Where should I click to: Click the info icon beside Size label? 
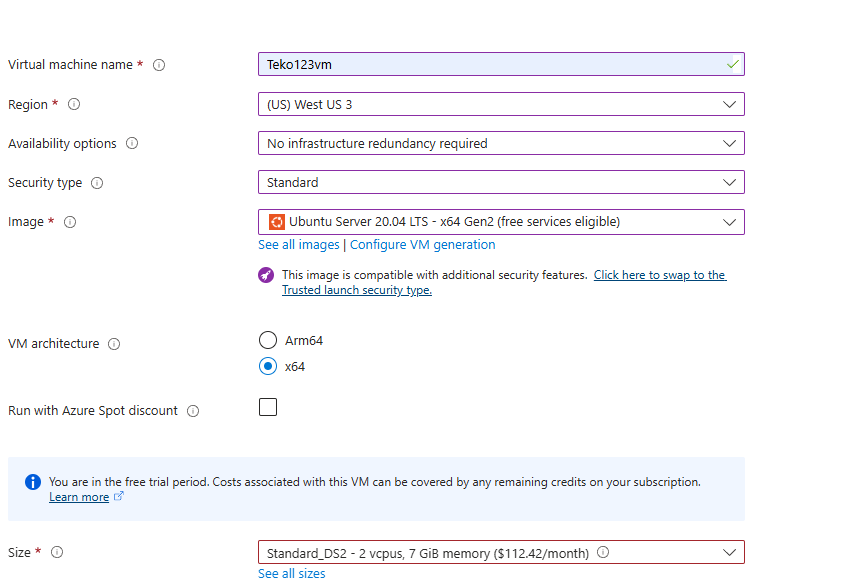57,552
